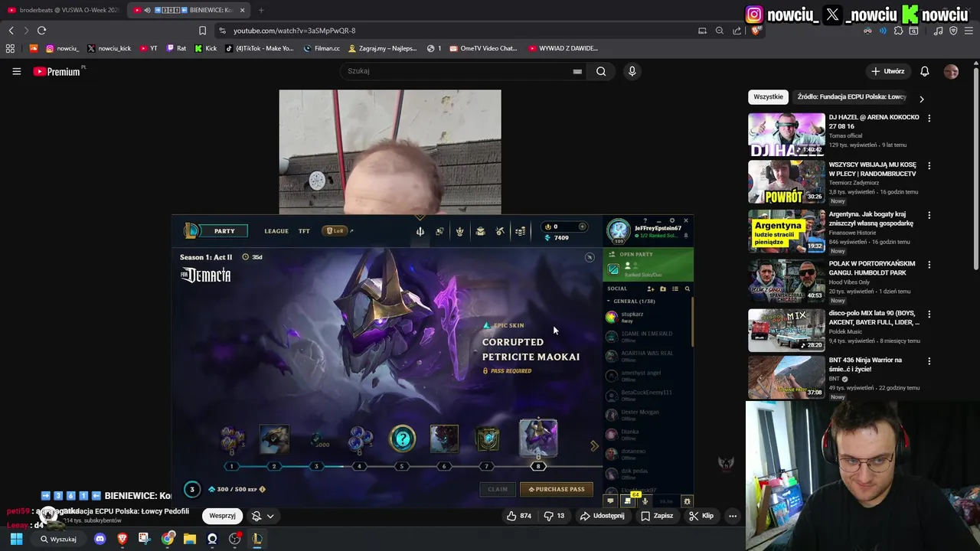Like the video with 874 likes
The height and width of the screenshot is (551, 980).
click(x=519, y=516)
